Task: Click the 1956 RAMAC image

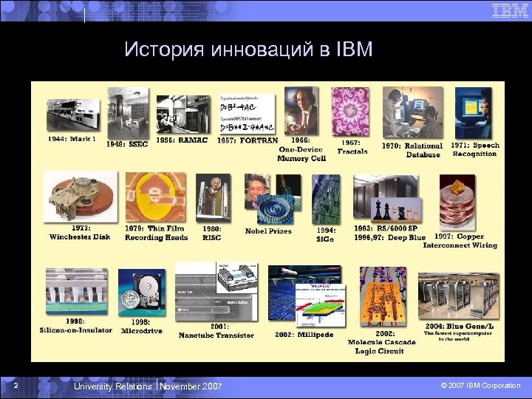Action: click(x=183, y=115)
